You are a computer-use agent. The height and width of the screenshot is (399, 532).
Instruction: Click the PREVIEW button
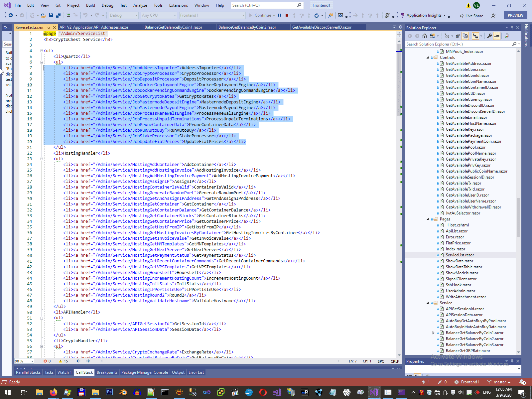(515, 15)
